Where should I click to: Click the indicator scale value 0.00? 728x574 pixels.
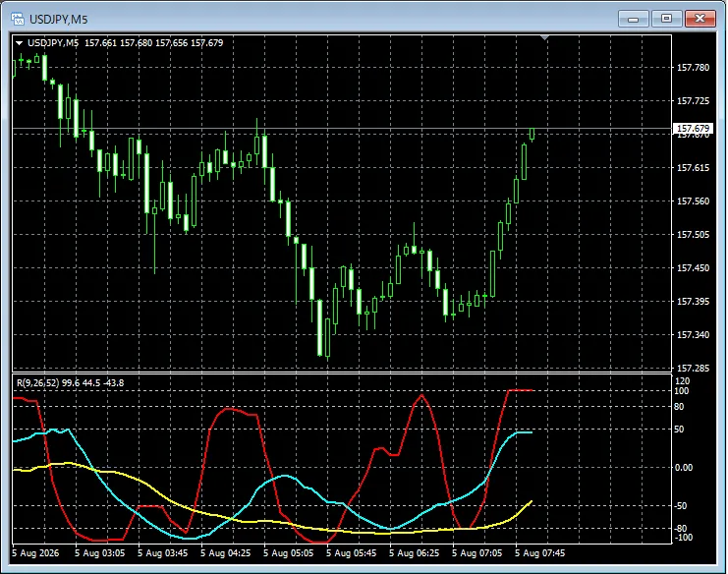coord(684,468)
